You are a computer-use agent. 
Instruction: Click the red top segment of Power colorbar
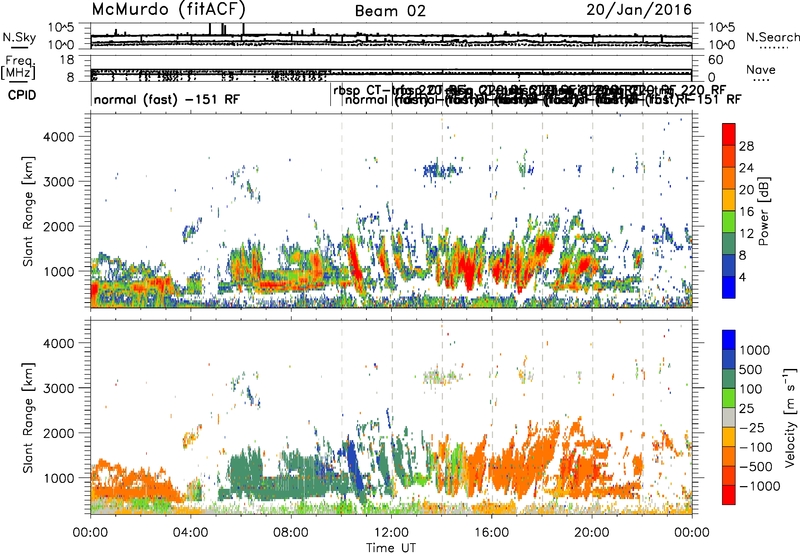tap(729, 135)
